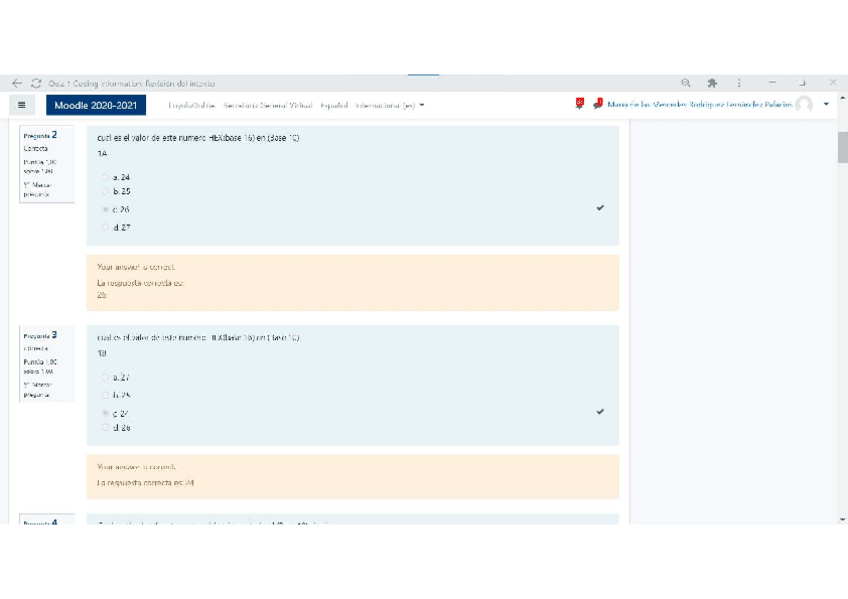Select option b. 25 in Pregunta 2
Image resolution: width=848 pixels, height=599 pixels.
105,191
